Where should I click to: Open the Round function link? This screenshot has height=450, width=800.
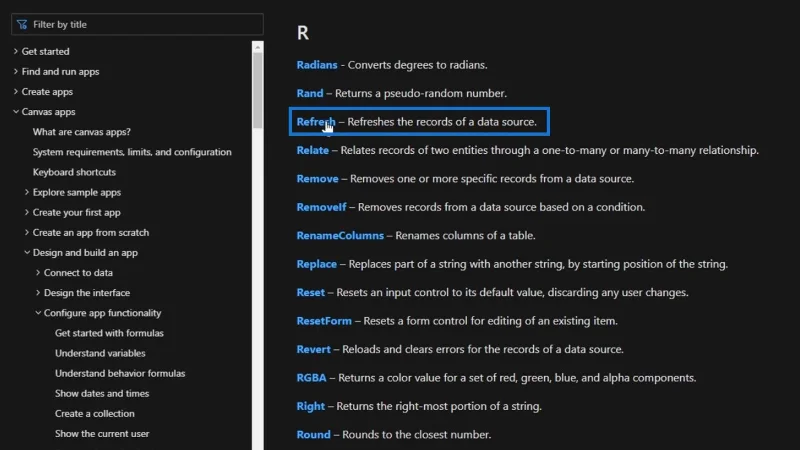(x=313, y=435)
